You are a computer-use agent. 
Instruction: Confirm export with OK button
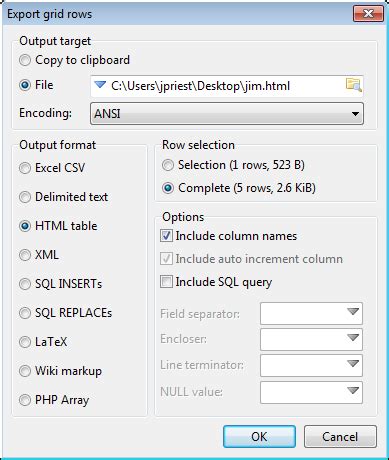point(259,437)
